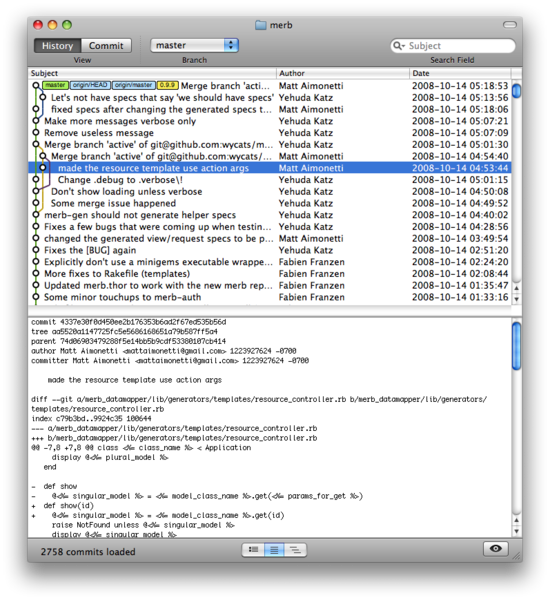Switch to the Commit view
Viewport: 550px width, 600px height.
point(106,46)
